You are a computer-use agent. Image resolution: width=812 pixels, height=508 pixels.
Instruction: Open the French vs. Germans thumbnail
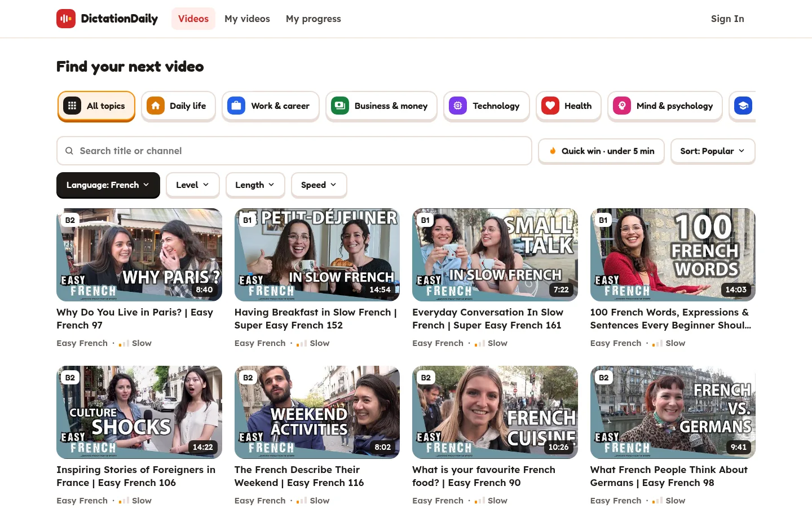(x=673, y=412)
